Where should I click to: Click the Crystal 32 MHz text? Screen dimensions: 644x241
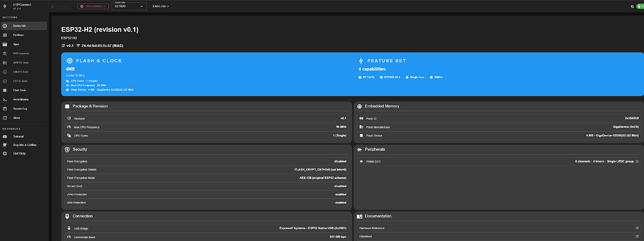tap(75, 76)
